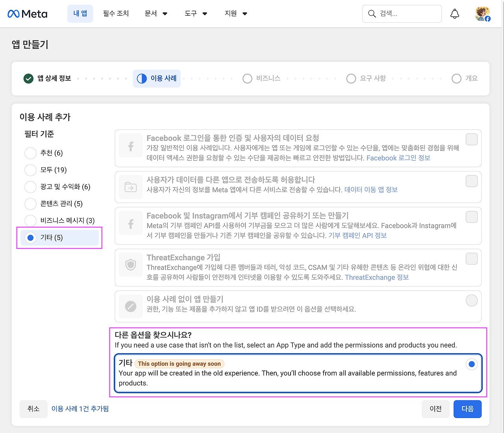Open the 필수 조치 menu item
Screen dimensions: 504x433
coord(116,14)
